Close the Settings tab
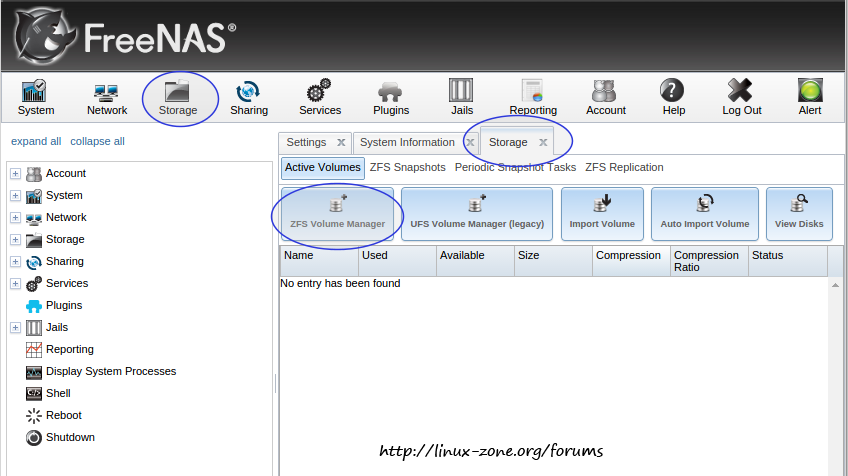This screenshot has width=848, height=476. click(x=341, y=142)
